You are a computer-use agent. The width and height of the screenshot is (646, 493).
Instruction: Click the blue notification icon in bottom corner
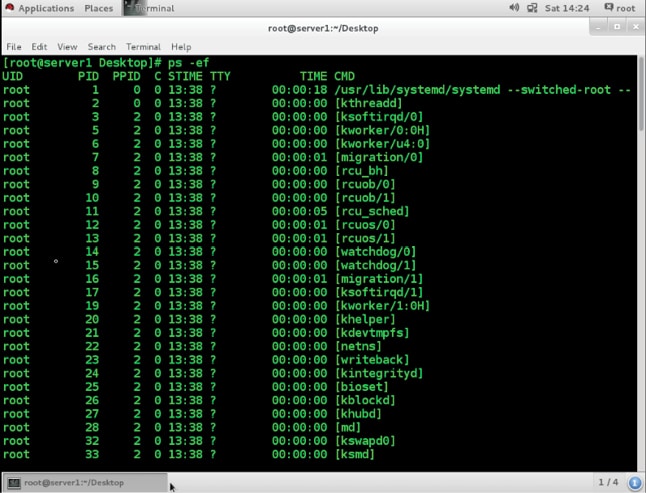point(635,482)
